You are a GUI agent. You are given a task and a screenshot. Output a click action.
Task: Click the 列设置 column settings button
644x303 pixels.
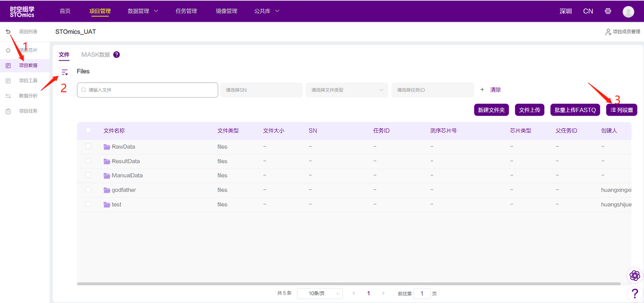tap(621, 110)
